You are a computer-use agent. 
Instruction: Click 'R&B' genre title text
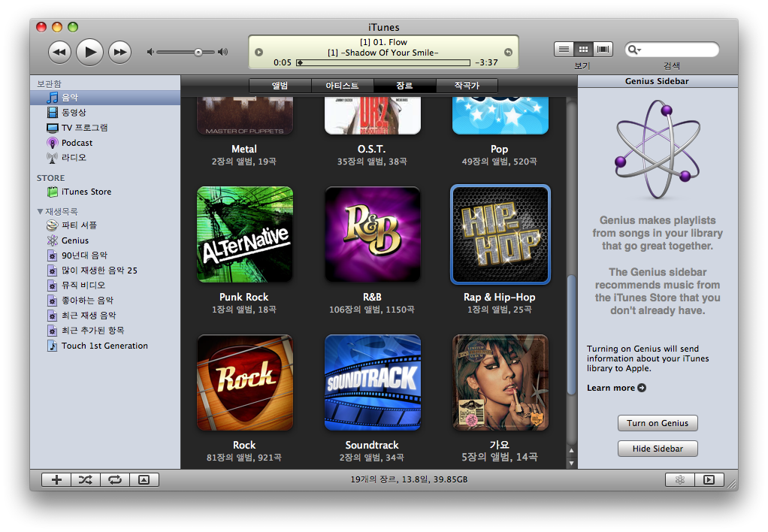coord(372,298)
